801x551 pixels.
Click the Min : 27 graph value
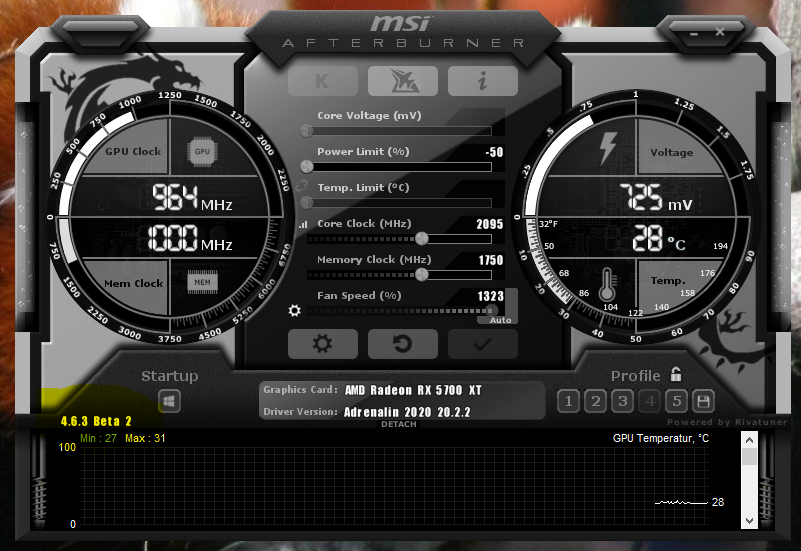(99, 438)
